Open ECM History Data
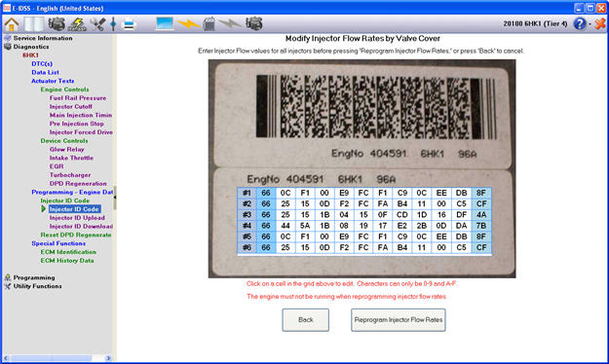Screen dimensions: 609x364 click(x=67, y=260)
